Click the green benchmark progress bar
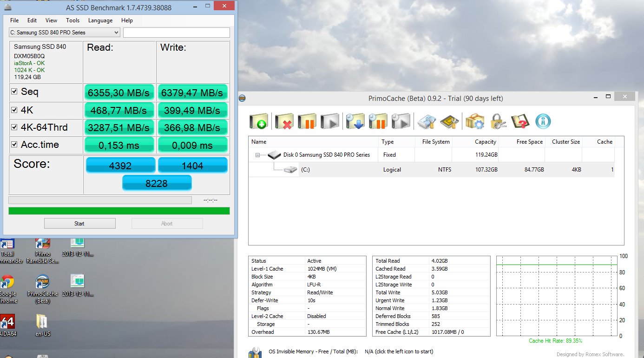The height and width of the screenshot is (358, 644). coord(119,211)
